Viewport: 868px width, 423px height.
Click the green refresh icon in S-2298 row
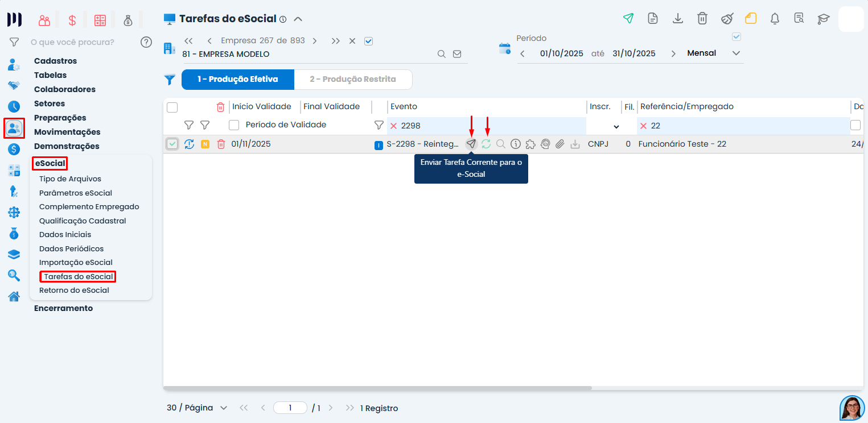[486, 144]
